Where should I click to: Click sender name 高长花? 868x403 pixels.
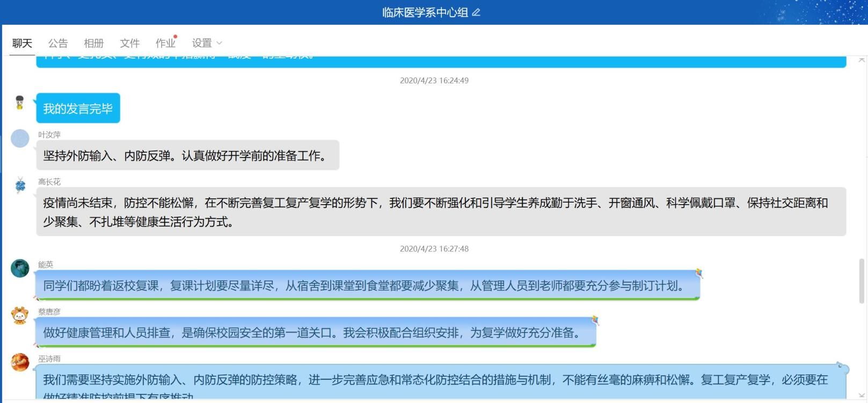[x=49, y=182]
